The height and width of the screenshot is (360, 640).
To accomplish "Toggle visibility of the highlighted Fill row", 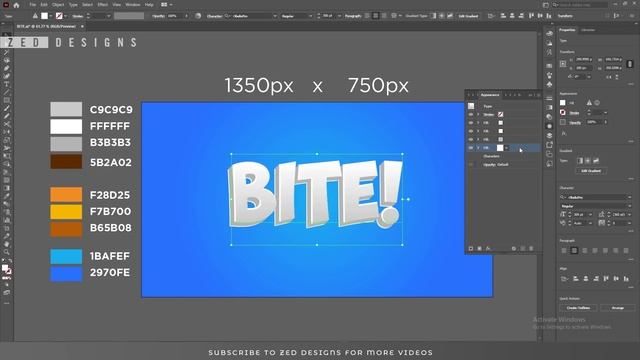I will pos(471,148).
